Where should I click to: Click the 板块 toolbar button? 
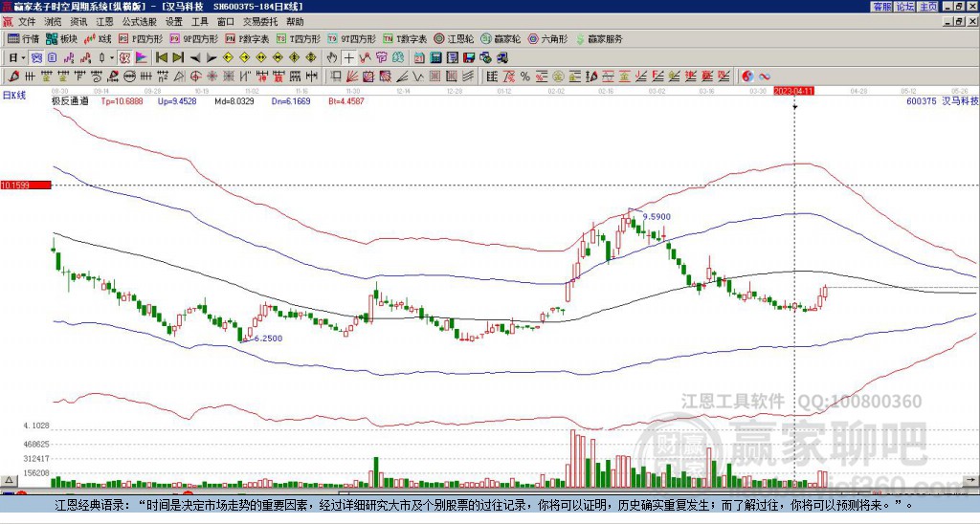point(61,38)
